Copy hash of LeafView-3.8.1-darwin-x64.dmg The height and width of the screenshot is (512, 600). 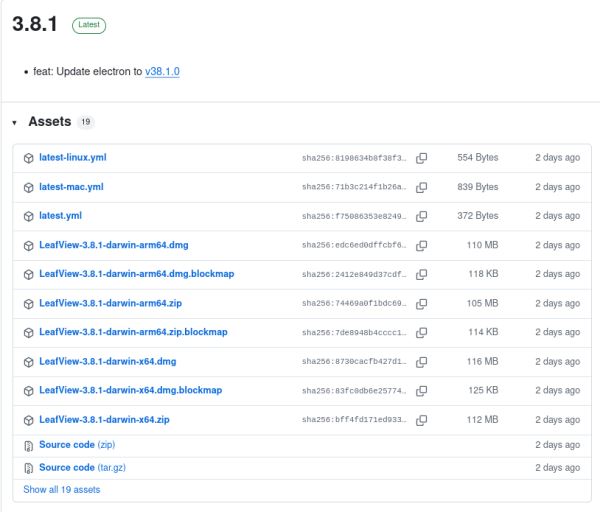pyautogui.click(x=422, y=361)
